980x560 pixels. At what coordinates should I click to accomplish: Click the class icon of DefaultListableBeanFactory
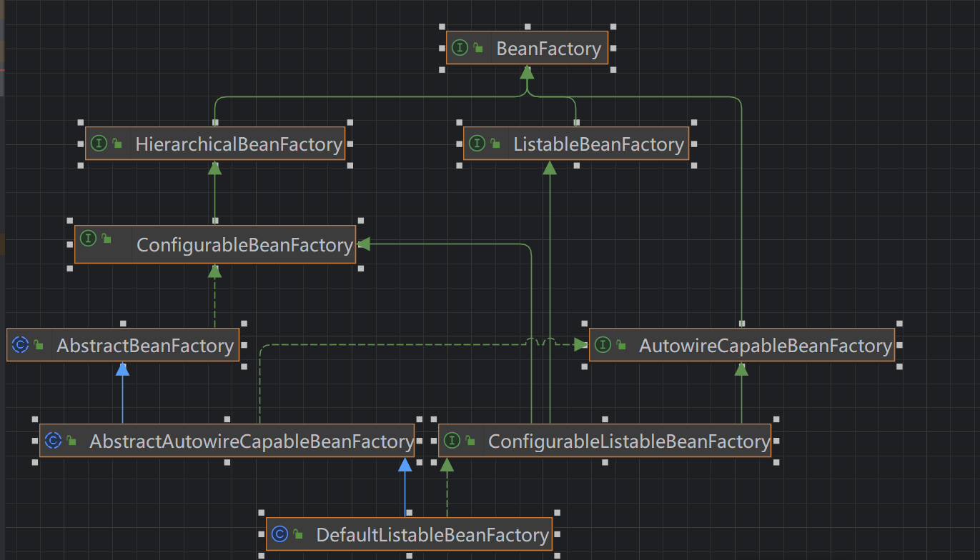[279, 534]
